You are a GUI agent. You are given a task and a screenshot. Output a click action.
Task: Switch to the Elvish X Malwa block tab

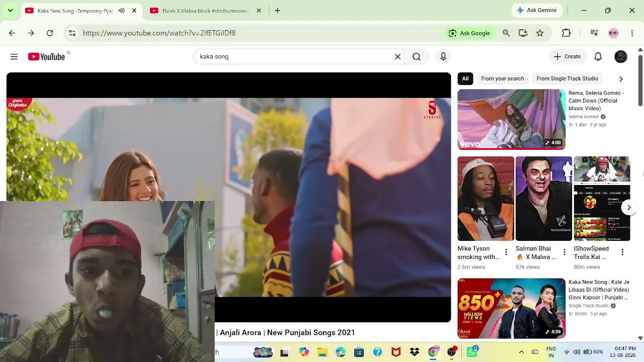point(205,11)
